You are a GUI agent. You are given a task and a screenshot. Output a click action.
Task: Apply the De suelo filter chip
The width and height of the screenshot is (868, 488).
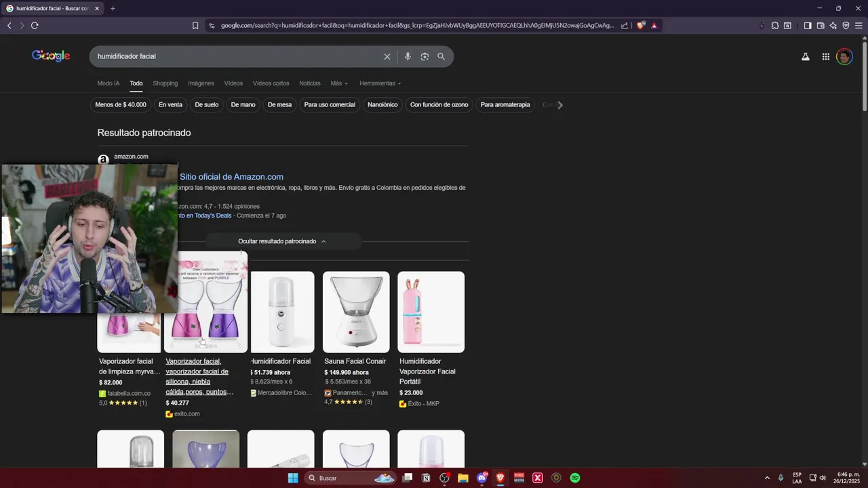click(207, 105)
